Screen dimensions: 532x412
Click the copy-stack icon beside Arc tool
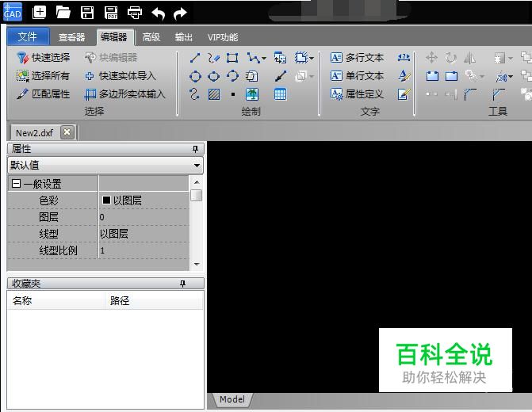point(251,76)
